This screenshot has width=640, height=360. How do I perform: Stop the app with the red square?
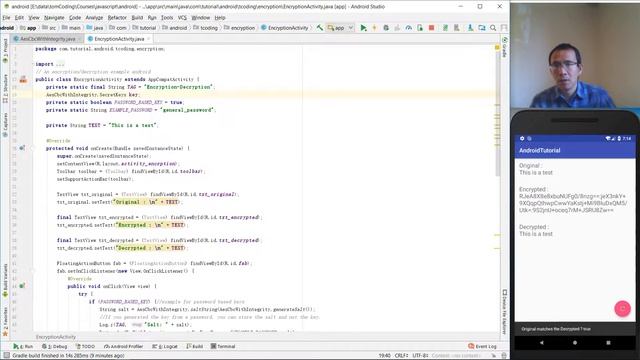tap(431, 28)
